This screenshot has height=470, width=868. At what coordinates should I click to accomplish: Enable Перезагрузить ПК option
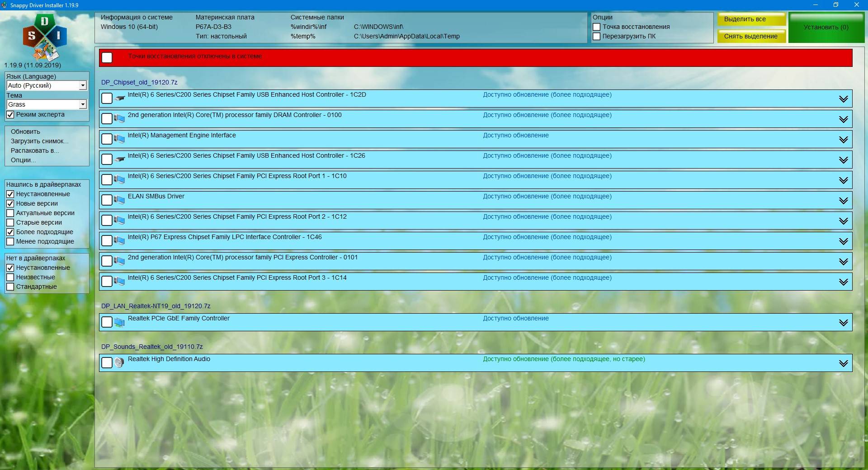pyautogui.click(x=597, y=36)
